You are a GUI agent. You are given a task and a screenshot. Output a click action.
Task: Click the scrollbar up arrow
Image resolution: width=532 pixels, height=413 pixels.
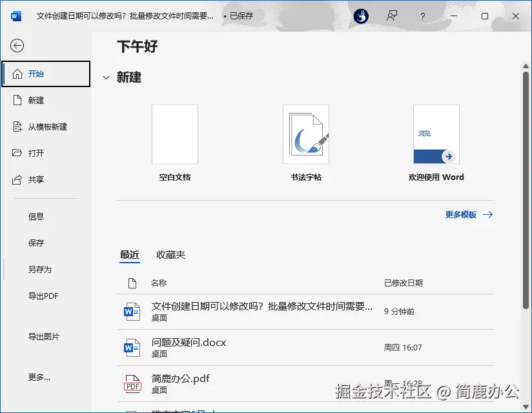pos(526,66)
